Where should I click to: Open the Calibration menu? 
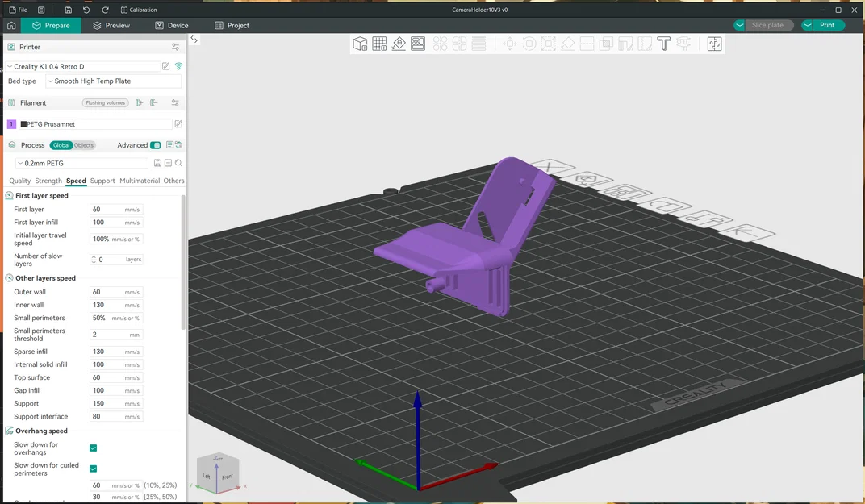[x=139, y=10]
